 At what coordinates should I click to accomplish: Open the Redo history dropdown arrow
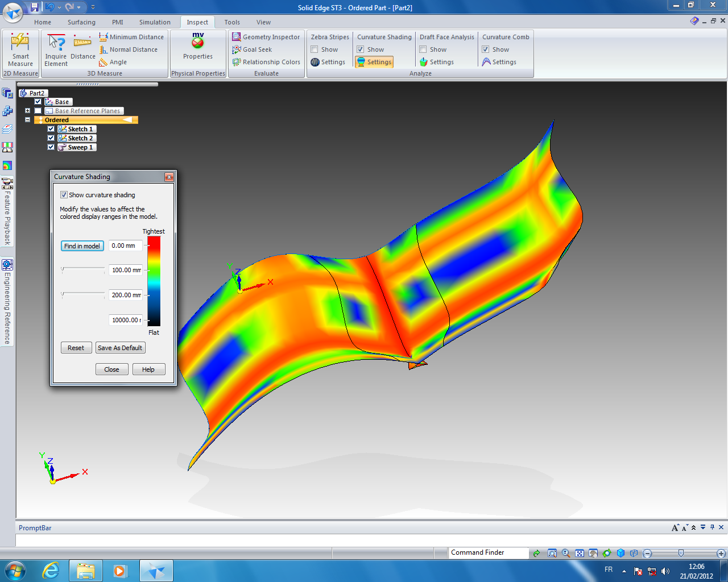[79, 7]
